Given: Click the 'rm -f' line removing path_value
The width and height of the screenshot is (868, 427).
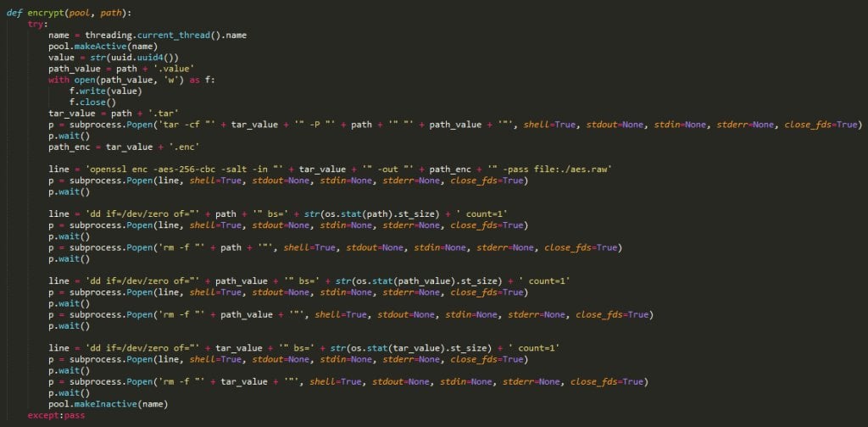Looking at the screenshot, I should click(351, 314).
